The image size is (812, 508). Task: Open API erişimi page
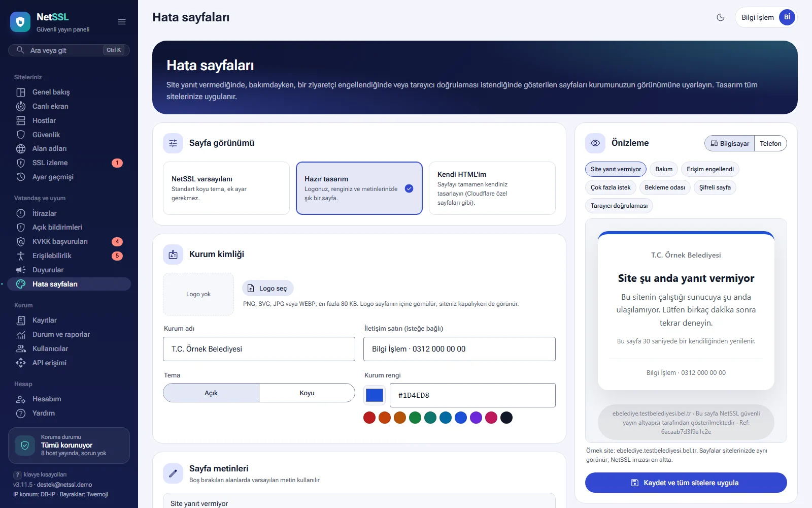[70, 363]
